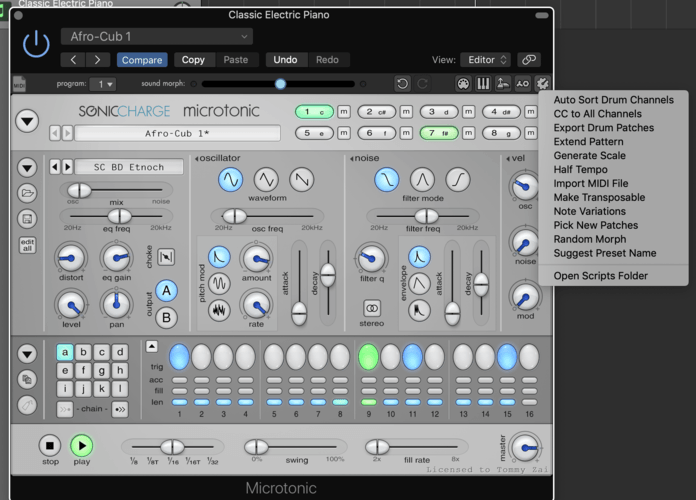696x500 pixels.
Task: Select decay pitch mod mode icon
Action: [219, 257]
